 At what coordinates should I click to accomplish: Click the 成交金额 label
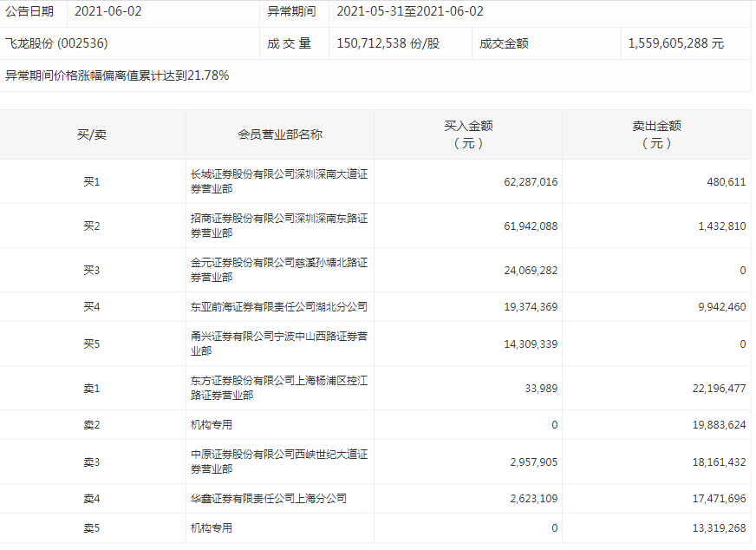[504, 43]
